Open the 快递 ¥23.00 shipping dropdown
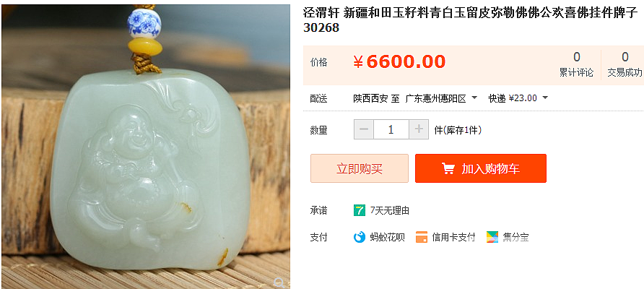 [x=518, y=98]
